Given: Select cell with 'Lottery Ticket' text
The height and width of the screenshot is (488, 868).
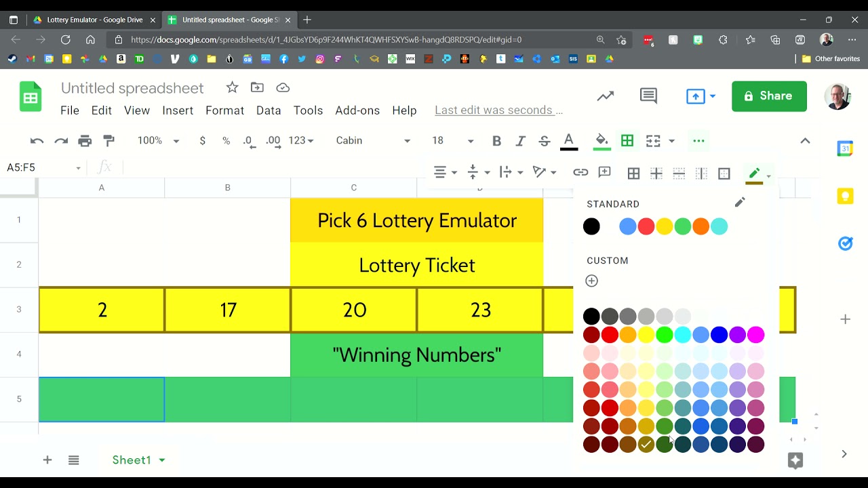Looking at the screenshot, I should coord(416,265).
